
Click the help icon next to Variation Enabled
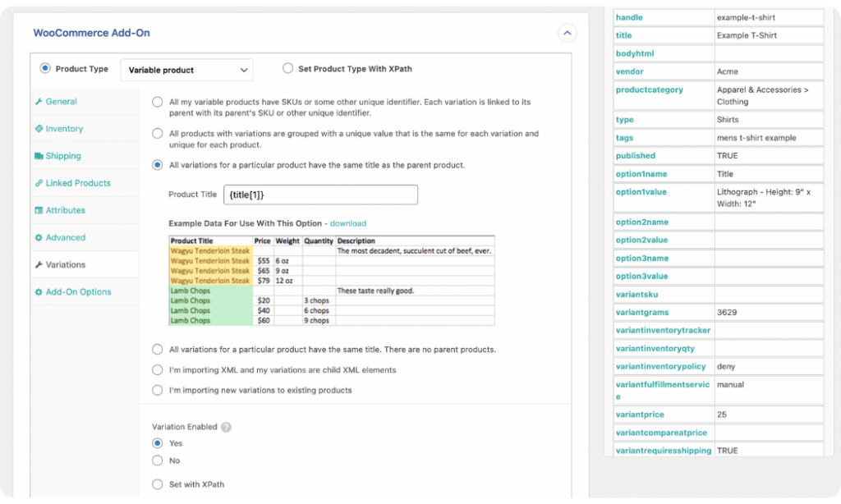(x=227, y=427)
